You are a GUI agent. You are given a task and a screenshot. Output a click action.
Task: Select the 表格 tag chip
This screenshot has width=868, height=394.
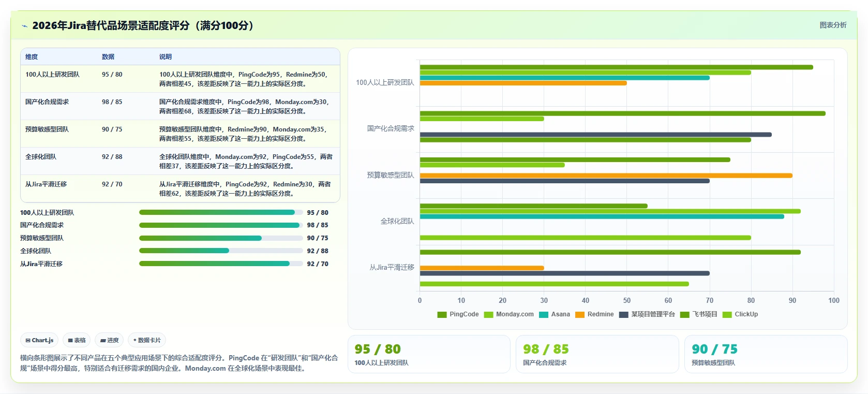[x=77, y=340]
